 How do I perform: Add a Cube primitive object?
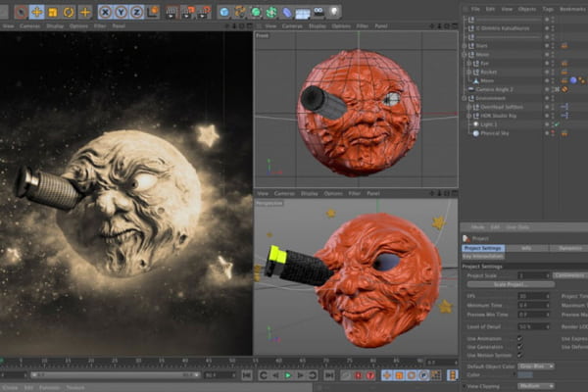[224, 13]
